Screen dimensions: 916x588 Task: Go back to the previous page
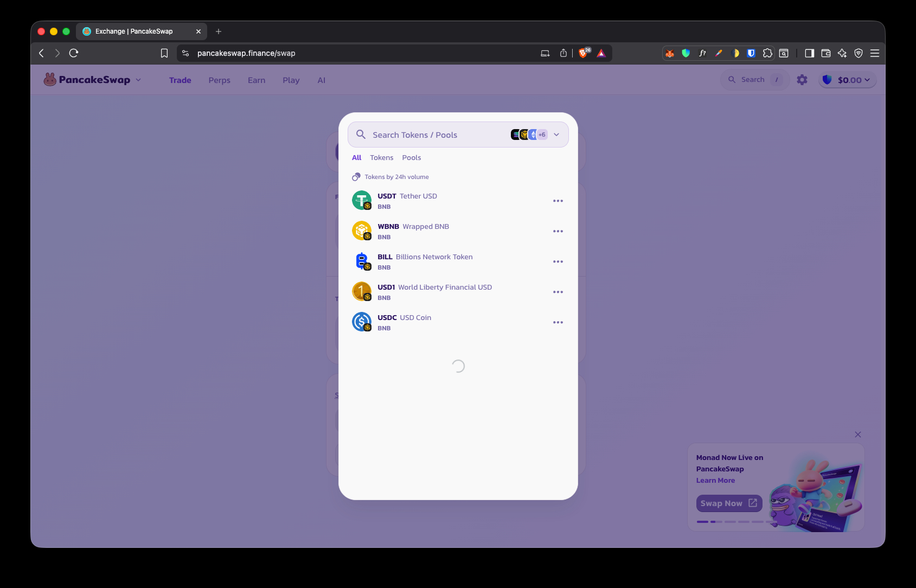41,53
